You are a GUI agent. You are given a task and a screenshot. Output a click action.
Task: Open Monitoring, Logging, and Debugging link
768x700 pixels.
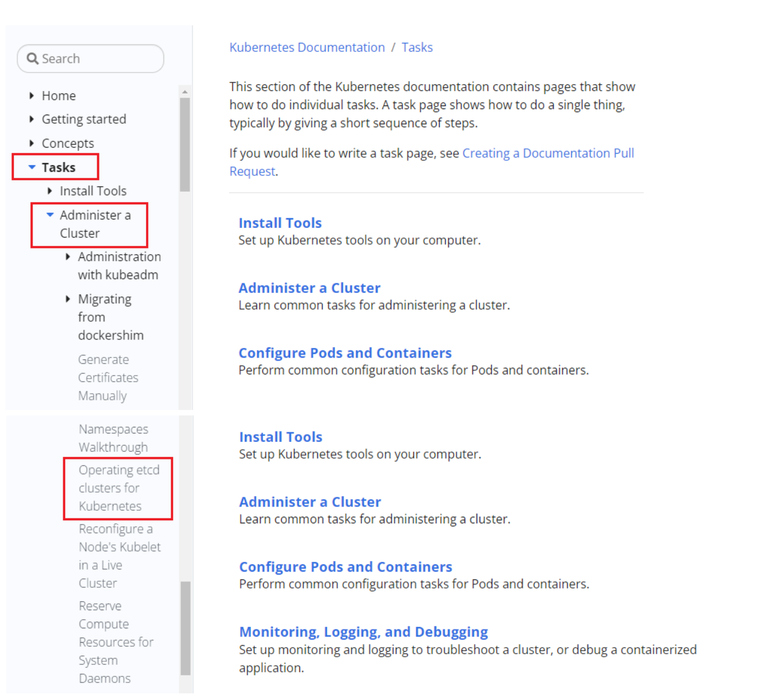point(363,632)
